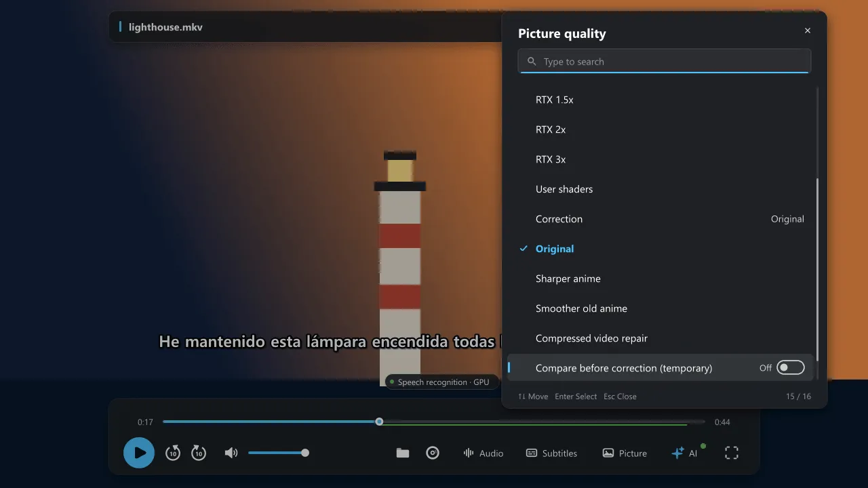
Task: Open the Audio menu
Action: pyautogui.click(x=483, y=453)
